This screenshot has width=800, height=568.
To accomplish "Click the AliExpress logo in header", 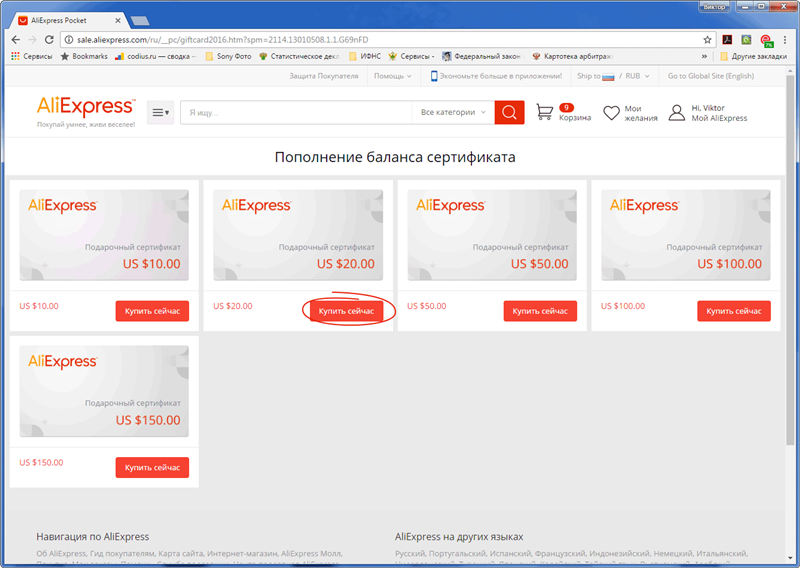I will point(86,106).
